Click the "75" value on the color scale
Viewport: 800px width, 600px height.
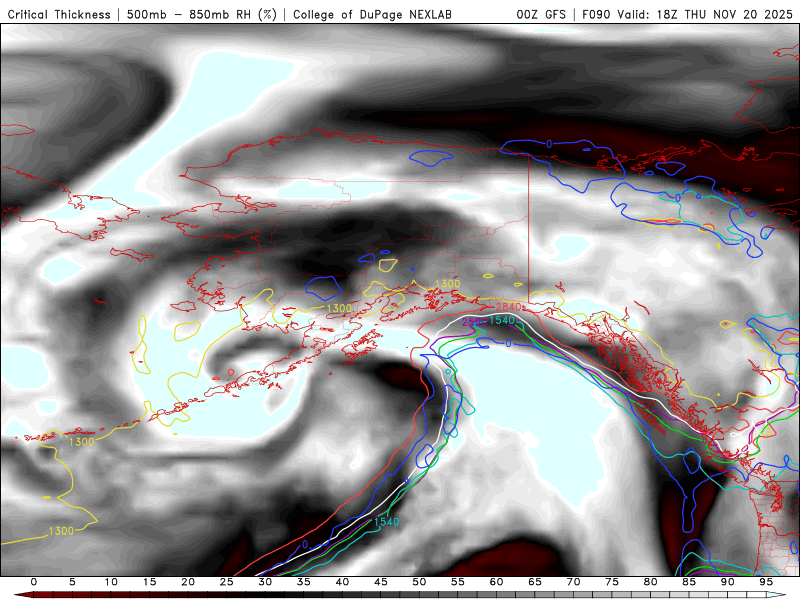click(x=612, y=582)
